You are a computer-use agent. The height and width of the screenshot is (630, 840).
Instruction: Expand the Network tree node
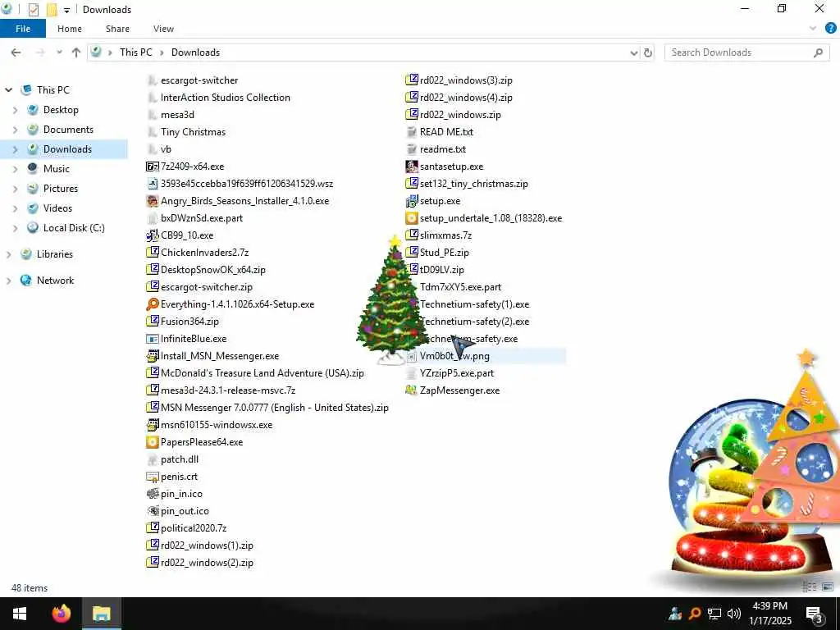pyautogui.click(x=8, y=281)
